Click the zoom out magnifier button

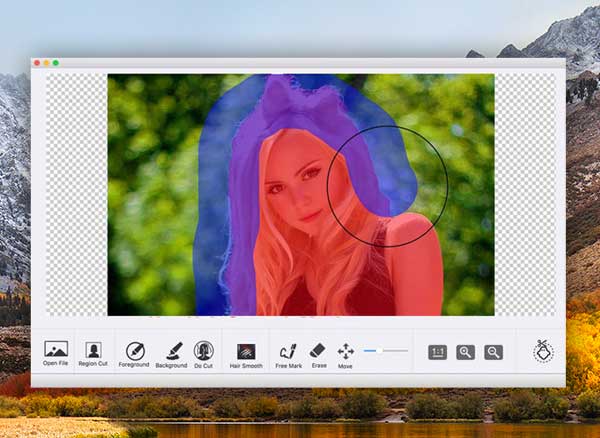[494, 352]
